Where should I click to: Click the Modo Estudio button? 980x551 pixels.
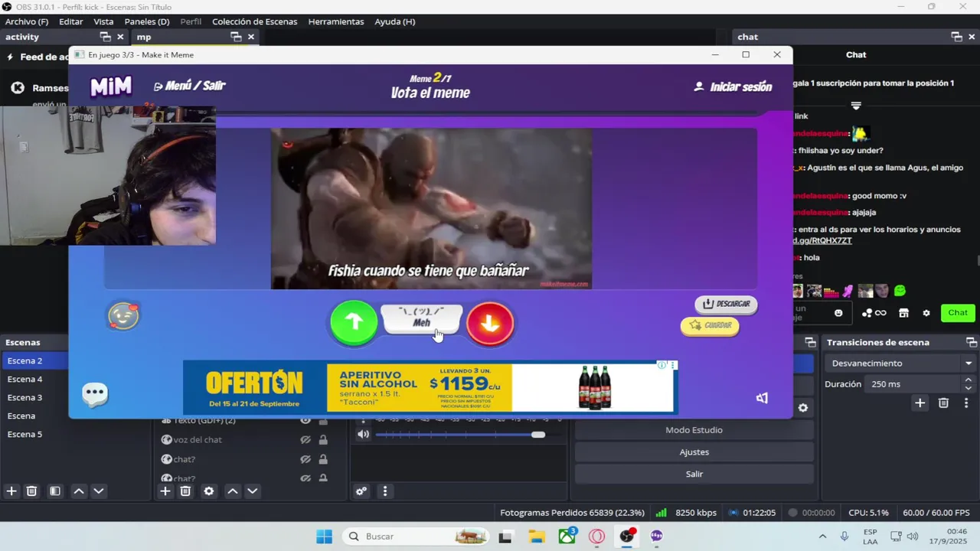coord(694,430)
